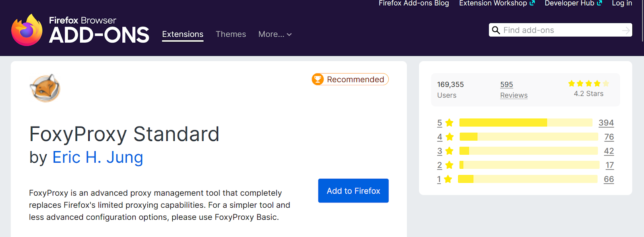Open the 42 three-star reviews count
Image resolution: width=644 pixels, height=237 pixels.
609,151
